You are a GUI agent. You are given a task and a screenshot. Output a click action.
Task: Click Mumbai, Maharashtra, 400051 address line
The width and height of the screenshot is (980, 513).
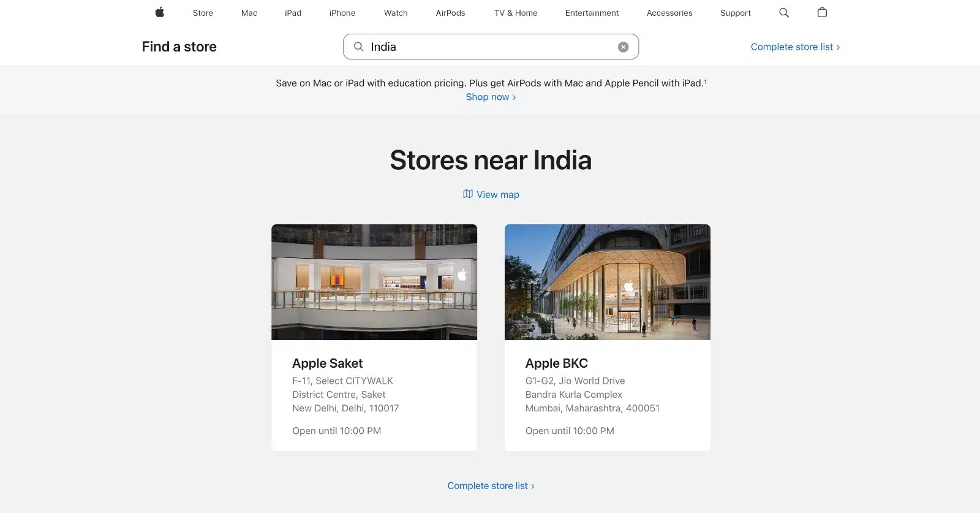coord(592,408)
